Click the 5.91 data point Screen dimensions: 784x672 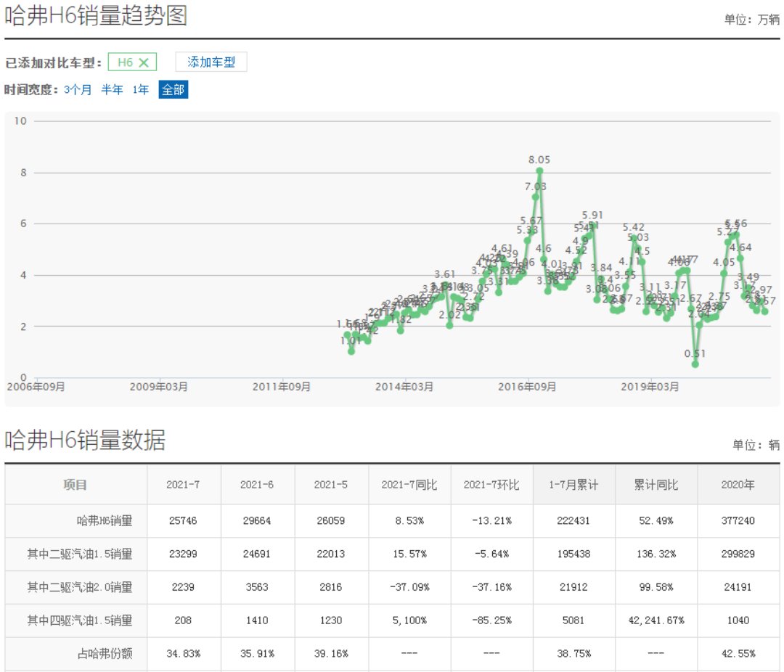click(592, 226)
